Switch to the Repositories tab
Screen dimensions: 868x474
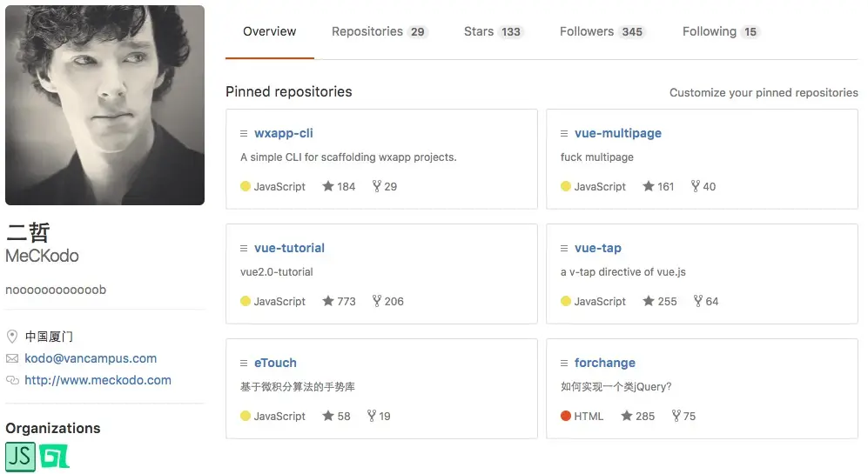click(x=380, y=31)
